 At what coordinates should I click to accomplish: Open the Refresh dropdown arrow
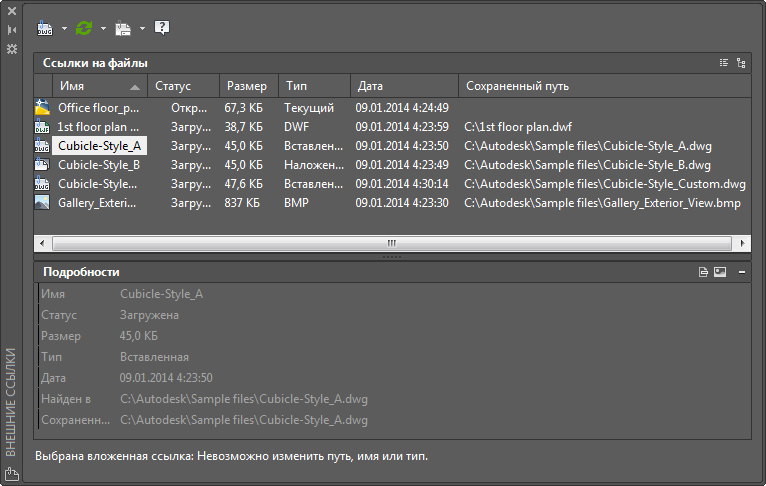103,28
